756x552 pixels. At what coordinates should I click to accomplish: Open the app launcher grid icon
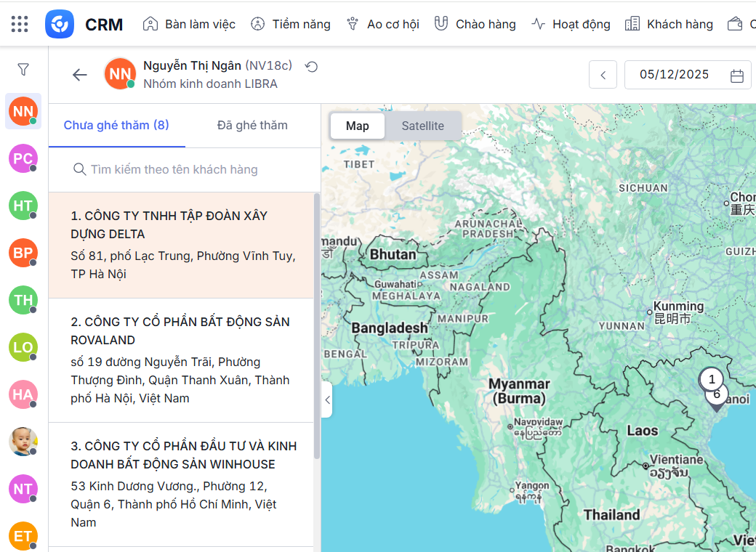20,24
